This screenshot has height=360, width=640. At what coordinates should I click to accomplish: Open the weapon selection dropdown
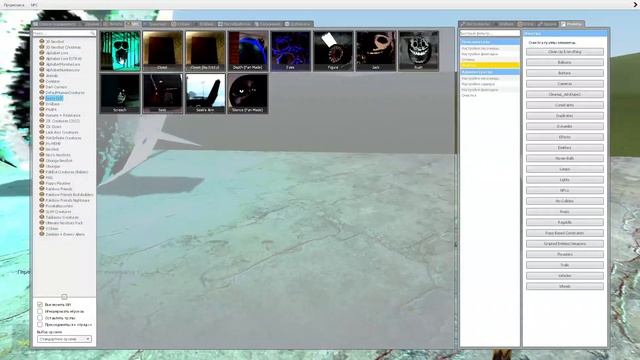click(64, 339)
